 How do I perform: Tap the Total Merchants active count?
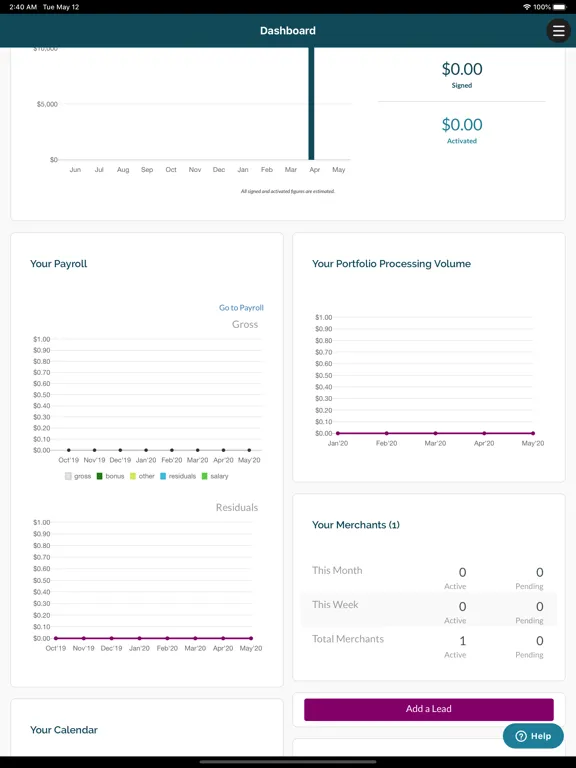(462, 641)
